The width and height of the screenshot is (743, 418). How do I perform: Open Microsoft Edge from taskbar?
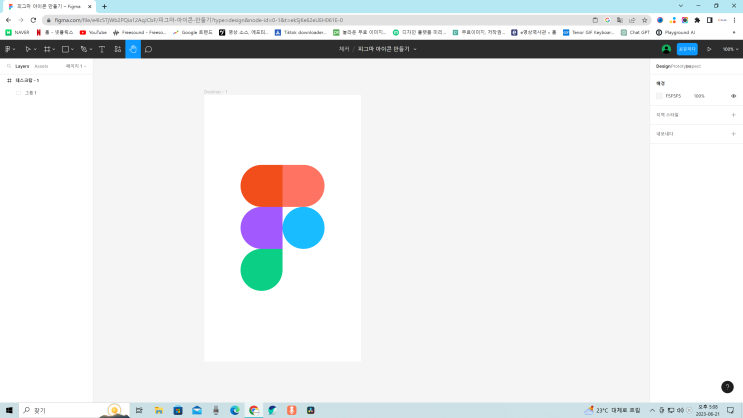tap(235, 410)
